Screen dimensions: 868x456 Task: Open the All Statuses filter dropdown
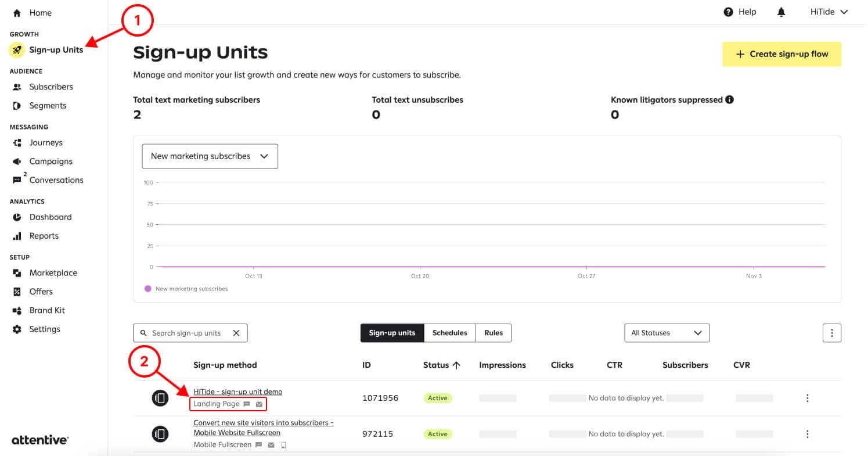click(667, 333)
